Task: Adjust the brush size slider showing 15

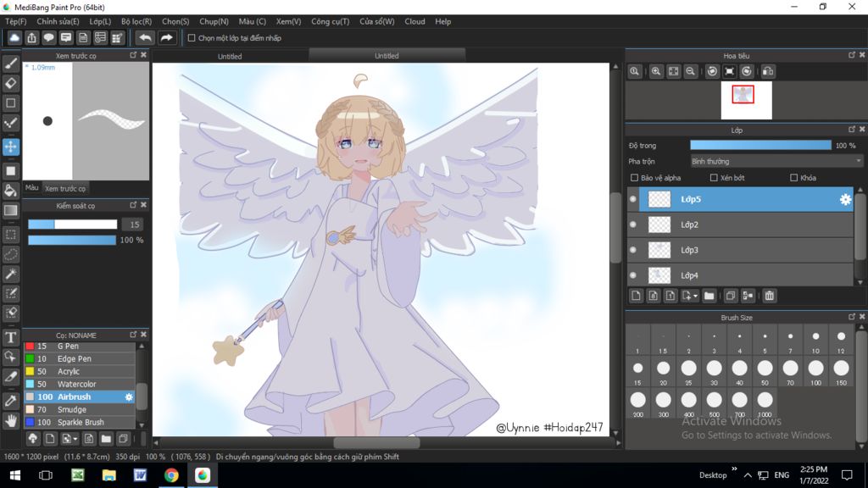Action: [73, 224]
